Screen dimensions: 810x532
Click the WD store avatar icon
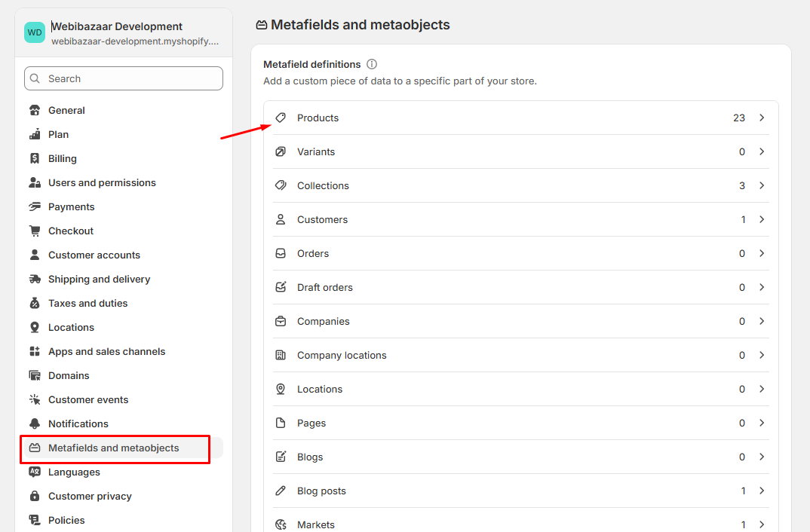(x=35, y=32)
